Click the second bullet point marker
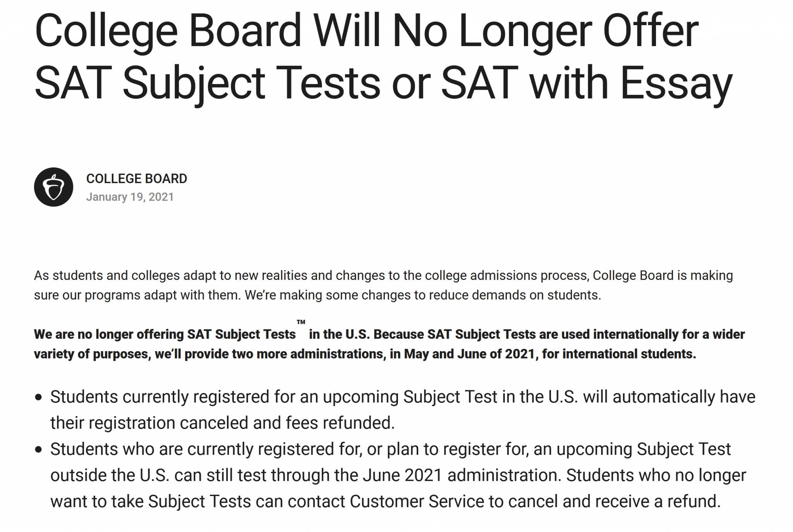This screenshot has width=793, height=532. click(38, 450)
